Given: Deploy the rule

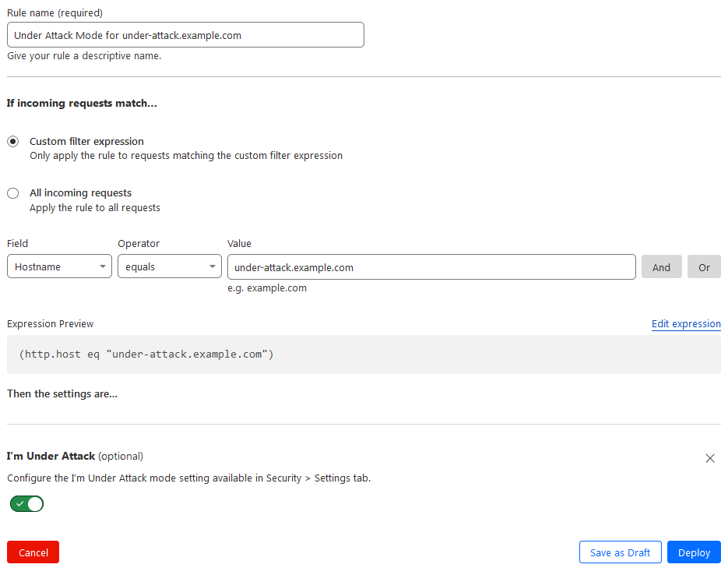Looking at the screenshot, I should pos(694,552).
